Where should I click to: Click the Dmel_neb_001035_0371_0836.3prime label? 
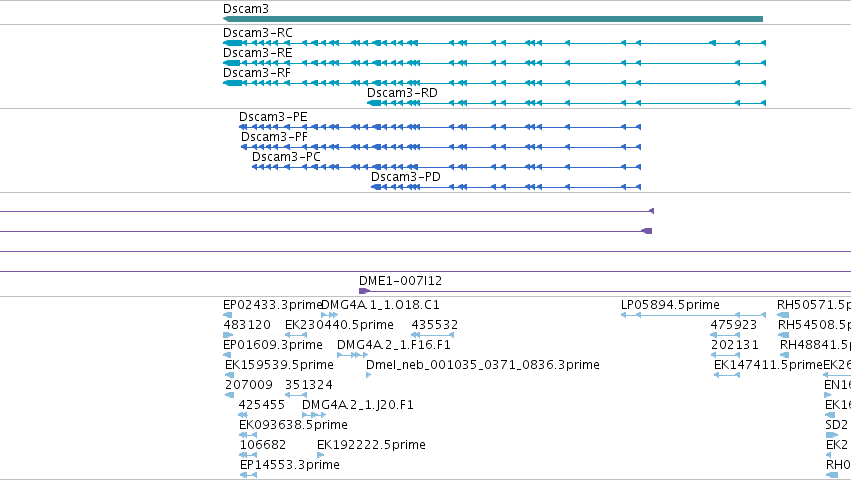pyautogui.click(x=483, y=365)
